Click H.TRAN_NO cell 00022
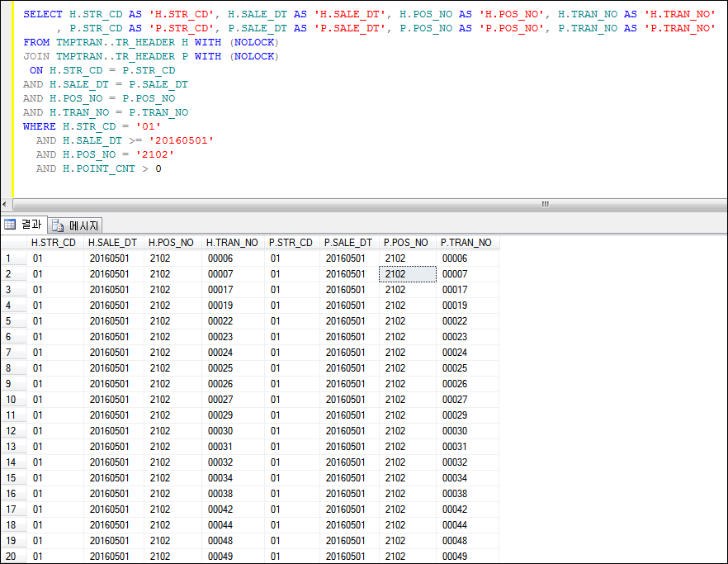 pyautogui.click(x=233, y=321)
